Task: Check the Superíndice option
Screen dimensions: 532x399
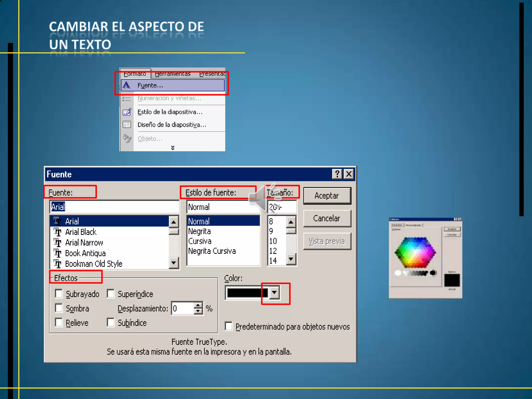Action: [111, 294]
